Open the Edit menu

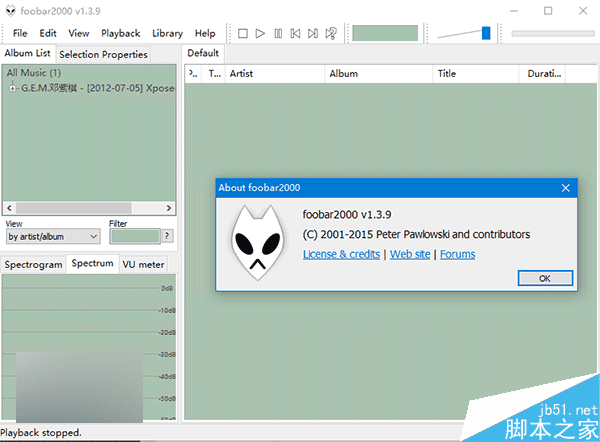pos(48,33)
